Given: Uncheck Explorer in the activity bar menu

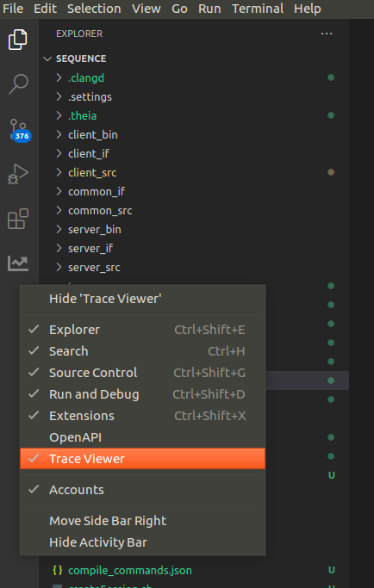Looking at the screenshot, I should (143, 330).
